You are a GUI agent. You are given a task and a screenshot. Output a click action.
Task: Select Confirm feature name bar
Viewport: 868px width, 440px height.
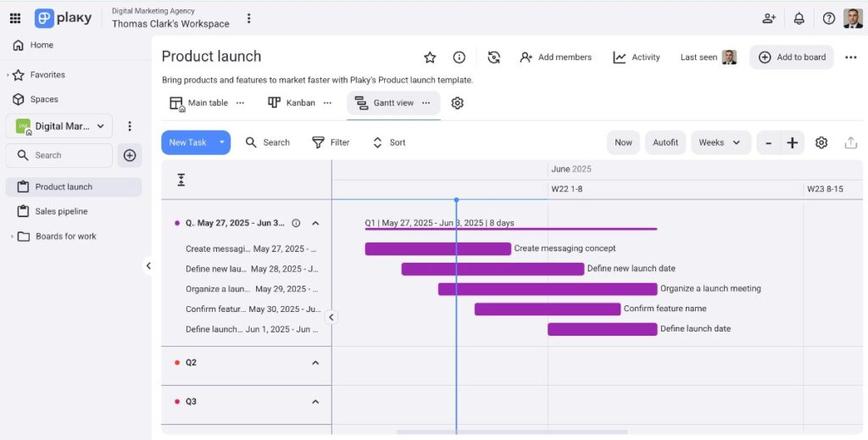548,309
